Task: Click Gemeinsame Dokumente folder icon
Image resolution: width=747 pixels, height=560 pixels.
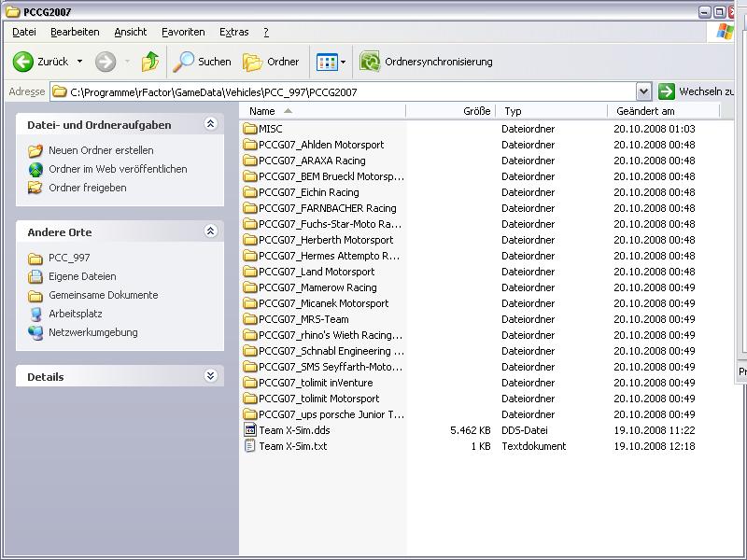Action: [x=35, y=295]
